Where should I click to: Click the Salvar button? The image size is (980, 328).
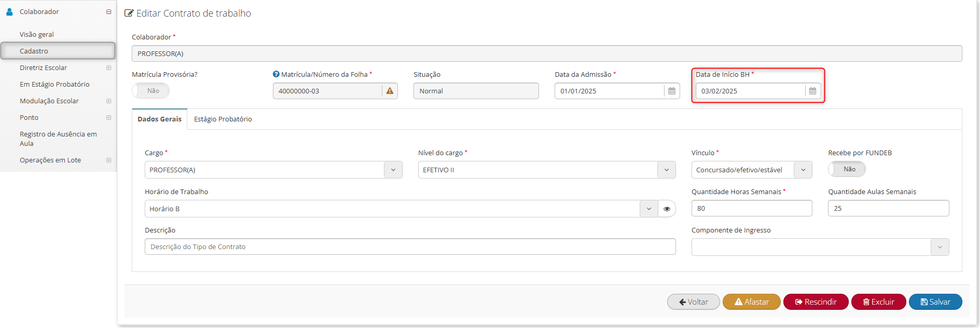point(935,302)
